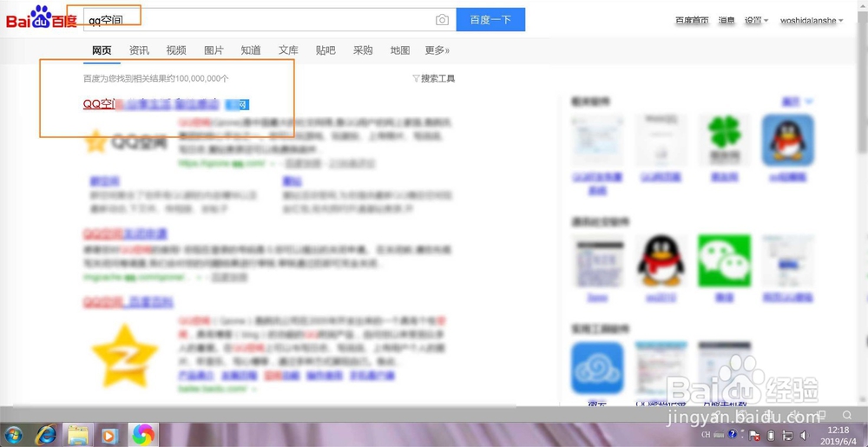The width and height of the screenshot is (868, 447).
Task: Expand the 更多» menu
Action: tap(437, 50)
